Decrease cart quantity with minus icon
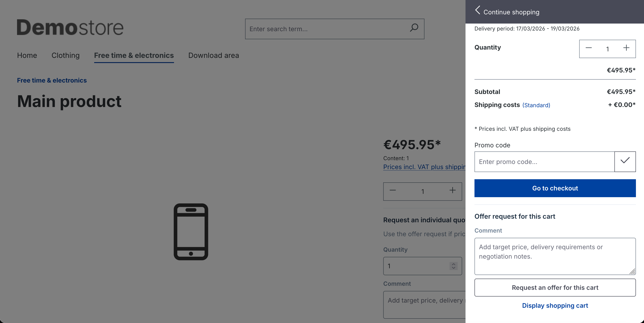This screenshot has height=323, width=644. coord(588,48)
